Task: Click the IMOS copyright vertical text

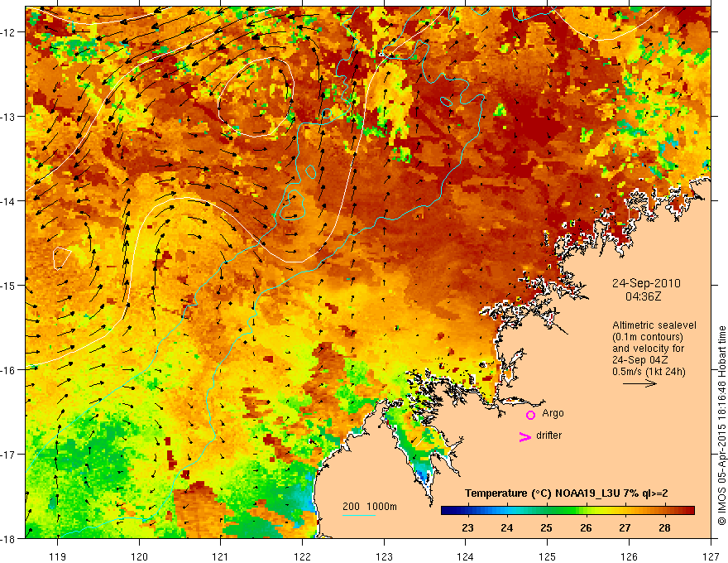Action: pos(721,426)
